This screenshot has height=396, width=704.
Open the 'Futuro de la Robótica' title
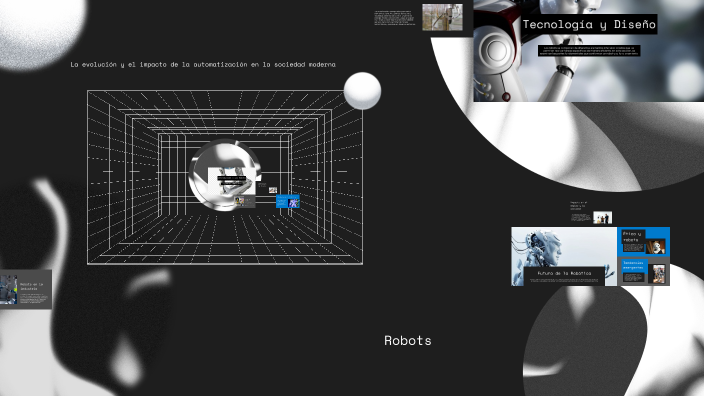click(564, 273)
